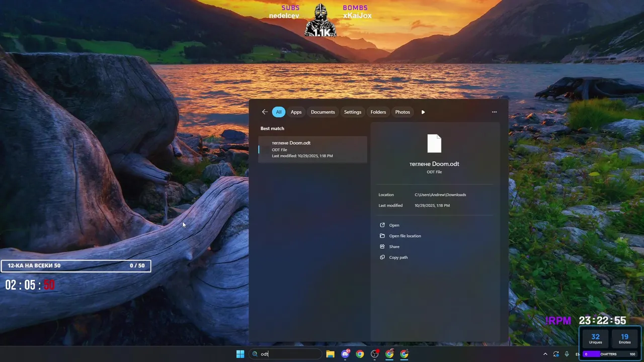Click the large ODT file icon in preview
The width and height of the screenshot is (644, 362).
[x=434, y=143]
